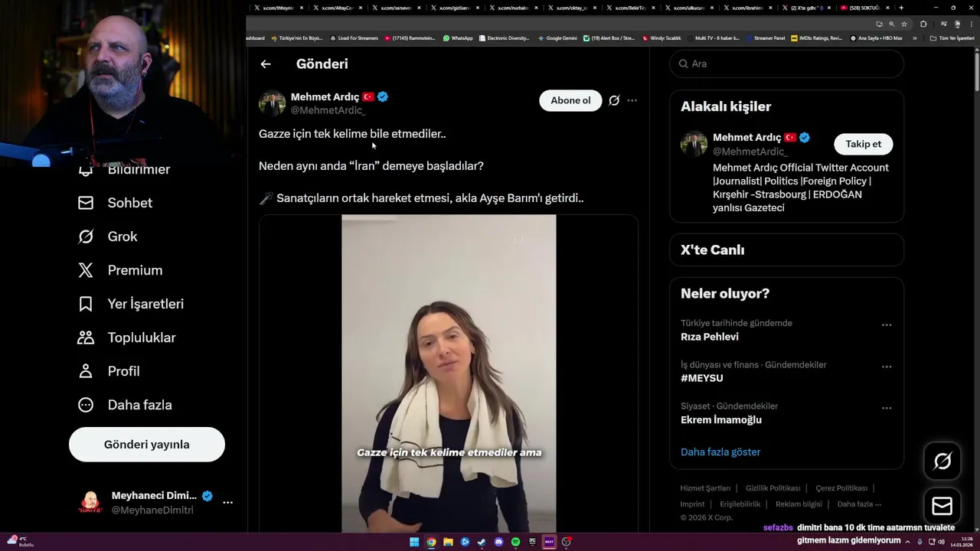Open Hizmet Şartları link

click(x=705, y=488)
